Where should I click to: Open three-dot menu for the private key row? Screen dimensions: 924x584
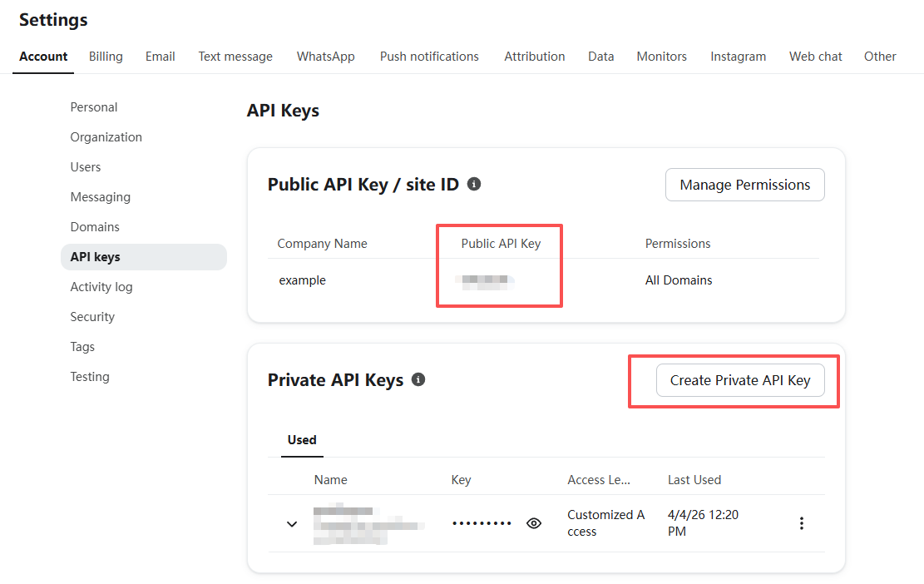point(802,523)
